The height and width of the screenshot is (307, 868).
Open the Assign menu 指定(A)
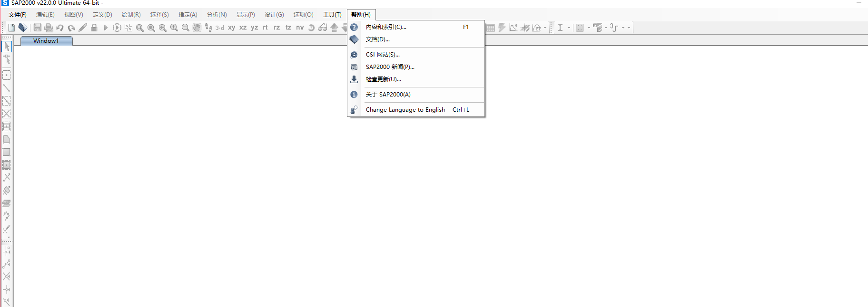tap(188, 15)
